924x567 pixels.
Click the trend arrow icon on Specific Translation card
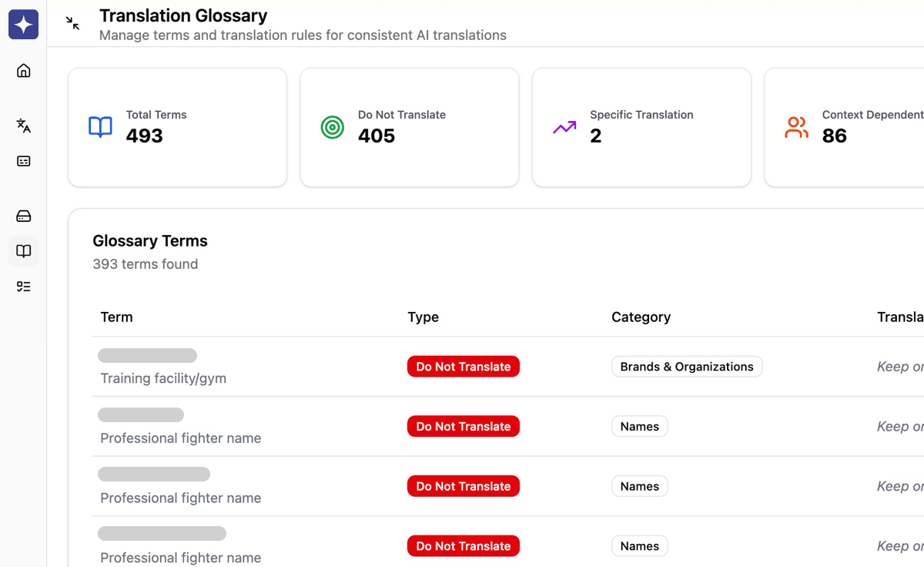point(564,128)
